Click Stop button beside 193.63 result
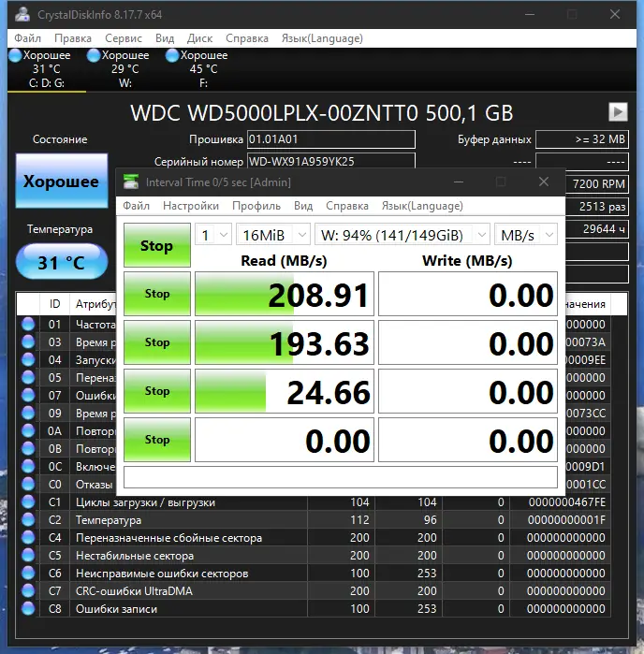The height and width of the screenshot is (654, 644). pos(157,342)
